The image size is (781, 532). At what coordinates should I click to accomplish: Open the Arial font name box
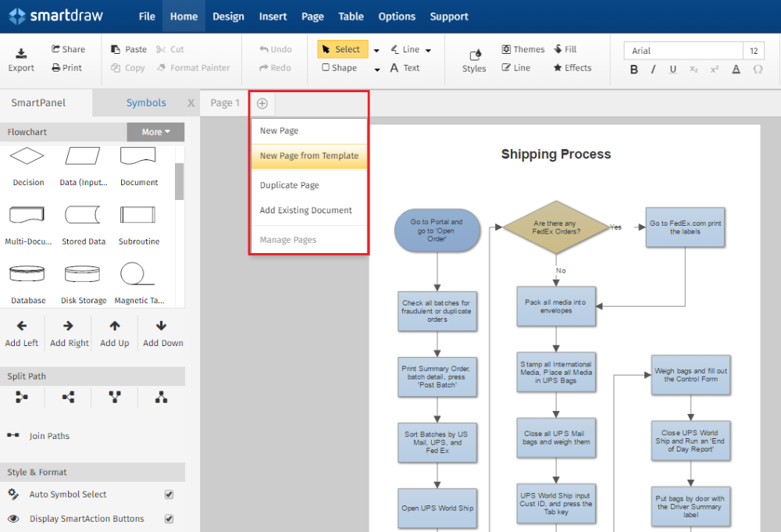coord(683,51)
